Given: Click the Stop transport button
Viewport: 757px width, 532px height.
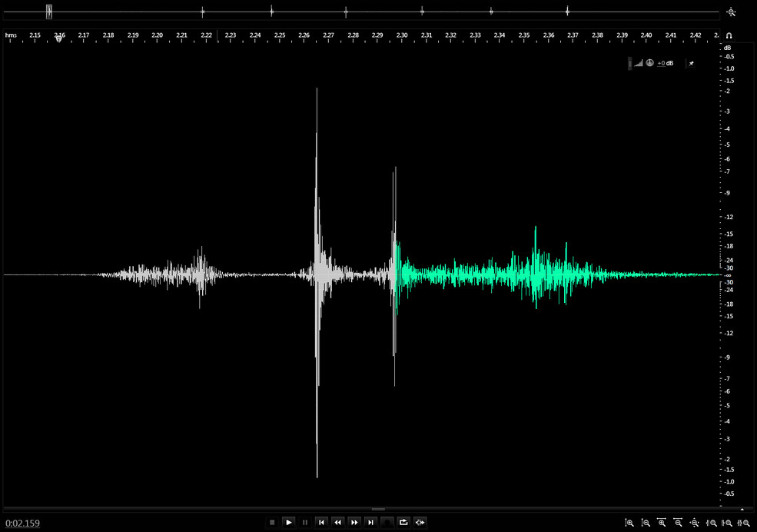Looking at the screenshot, I should (272, 522).
